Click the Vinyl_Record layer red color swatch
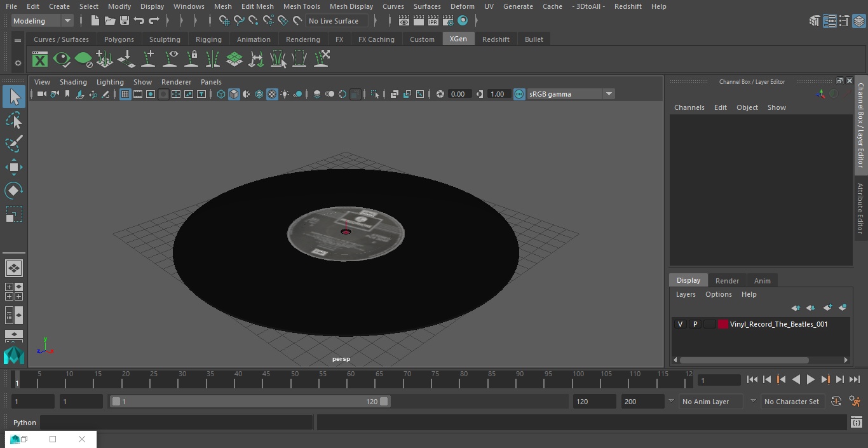The width and height of the screenshot is (868, 448). click(722, 324)
